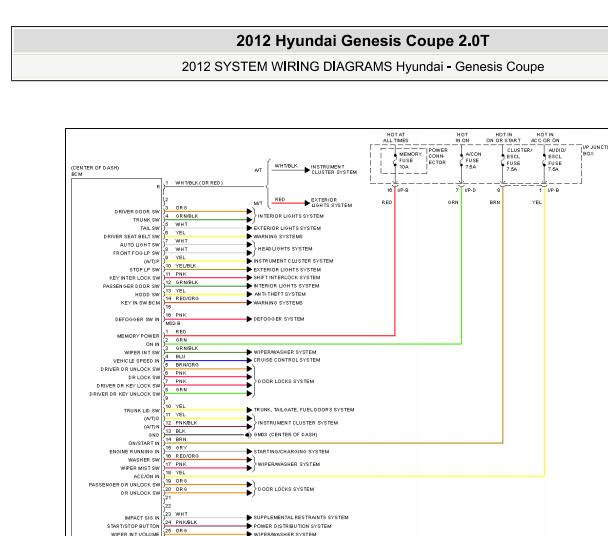This screenshot has width=608, height=536.
Task: Select the 'DRIVER SEAT BELT SW' label
Action: (x=131, y=237)
